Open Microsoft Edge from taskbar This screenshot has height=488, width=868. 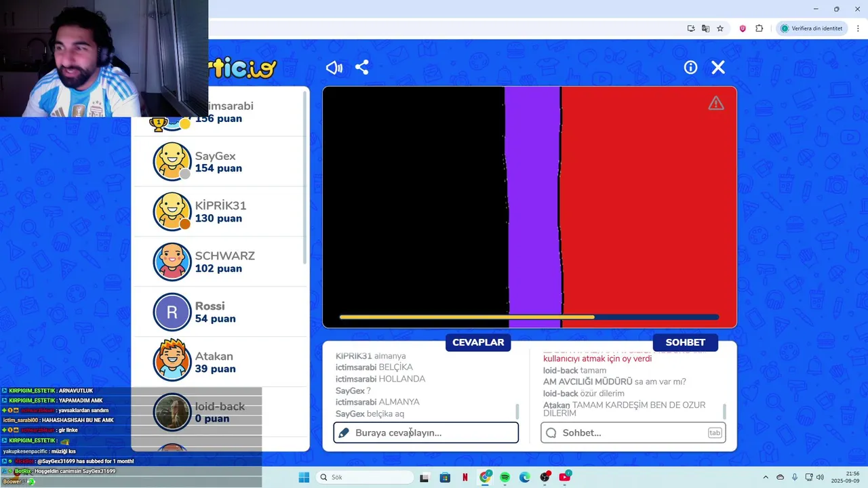(x=524, y=477)
